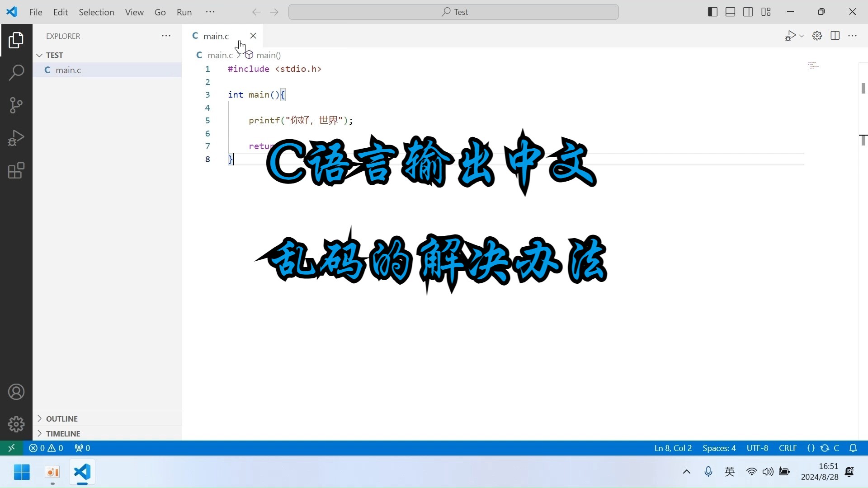Viewport: 868px width, 488px height.
Task: Select the Manage settings gear icon
Action: 16,424
